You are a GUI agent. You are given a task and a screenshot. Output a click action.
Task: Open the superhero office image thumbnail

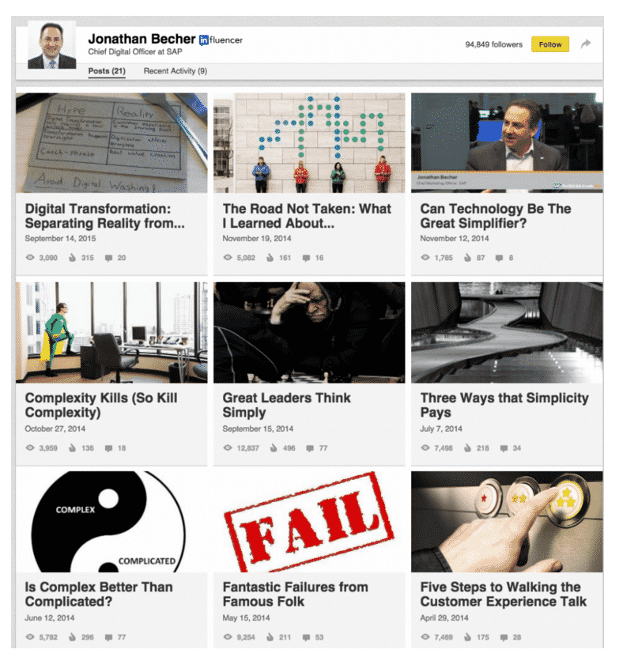111,333
